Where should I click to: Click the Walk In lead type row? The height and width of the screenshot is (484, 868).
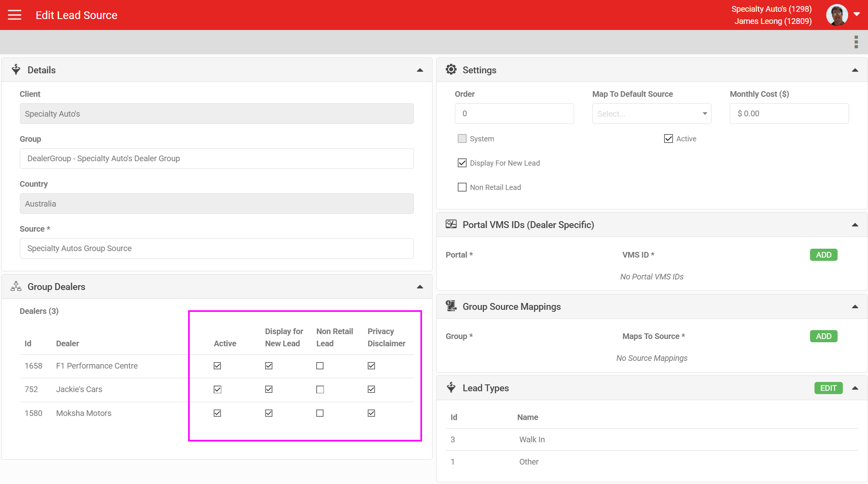[652, 439]
